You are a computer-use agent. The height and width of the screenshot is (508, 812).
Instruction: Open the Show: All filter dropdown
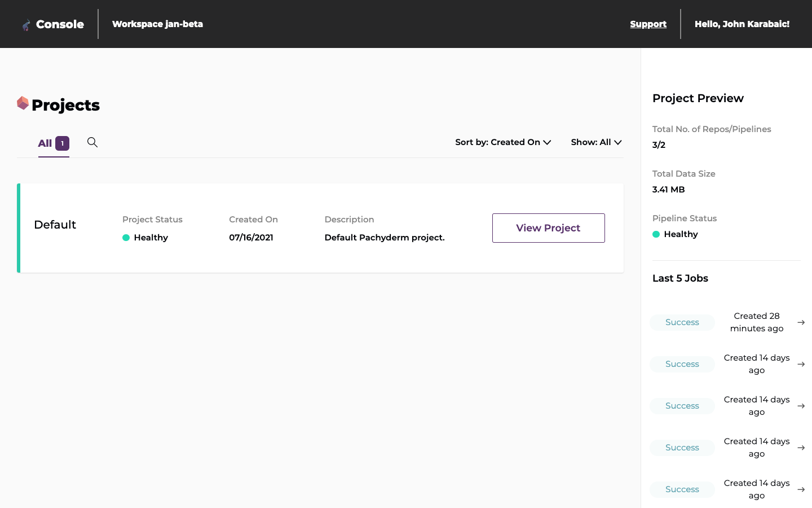point(596,142)
